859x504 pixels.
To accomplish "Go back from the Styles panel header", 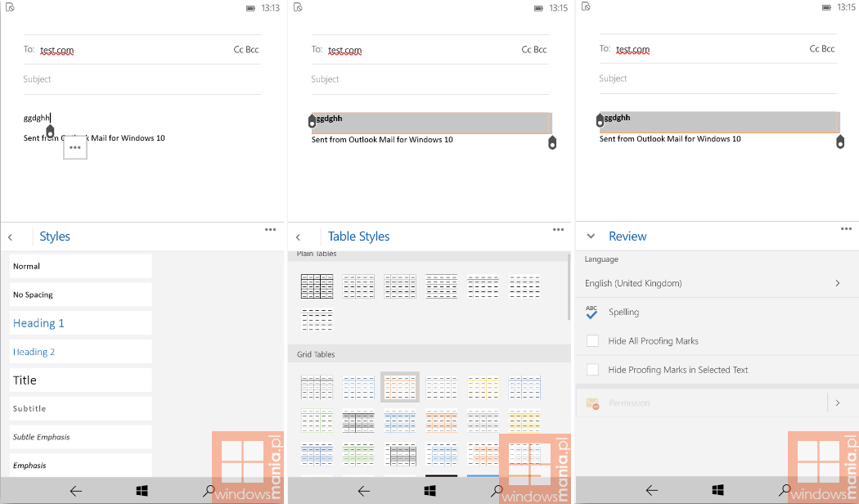I will click(x=11, y=237).
